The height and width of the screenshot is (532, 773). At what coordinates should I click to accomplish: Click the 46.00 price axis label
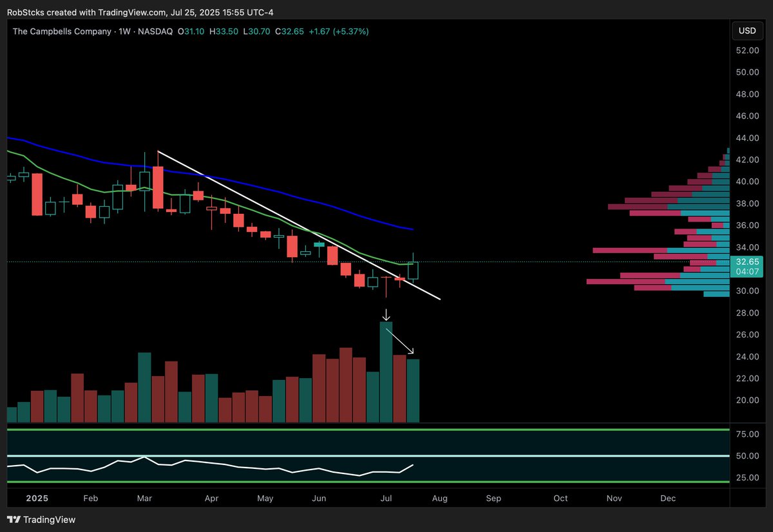[747, 116]
